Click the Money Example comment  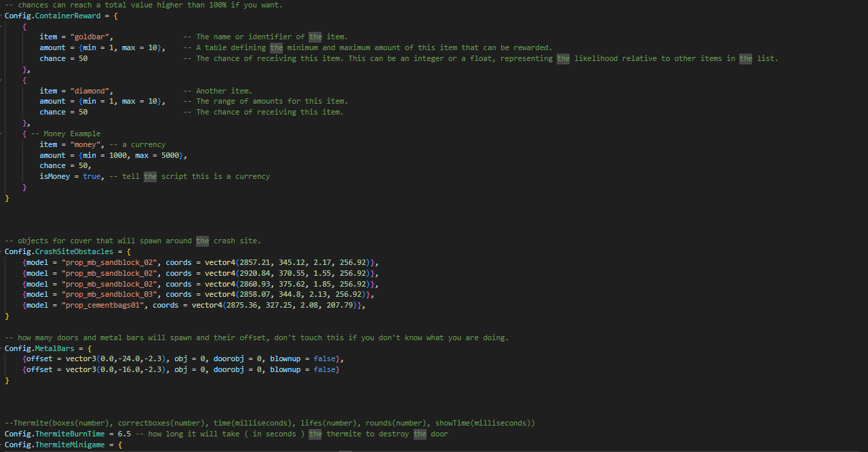pos(66,133)
